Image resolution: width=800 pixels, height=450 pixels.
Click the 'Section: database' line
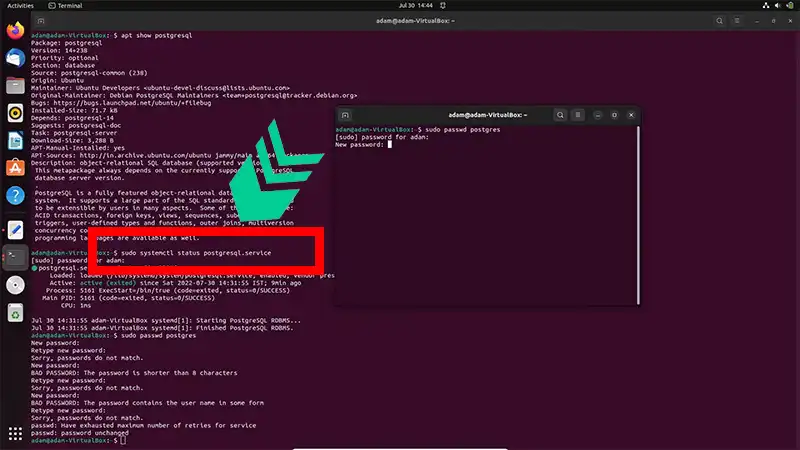coord(63,65)
